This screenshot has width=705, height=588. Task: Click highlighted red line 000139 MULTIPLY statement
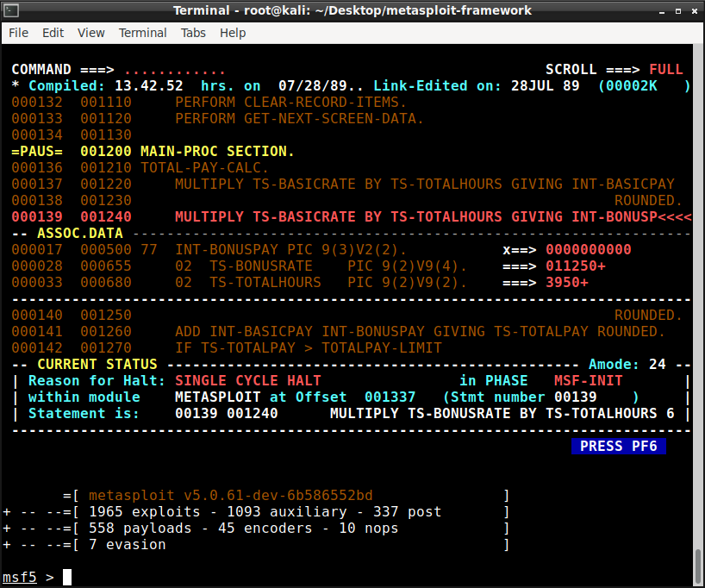click(x=352, y=217)
